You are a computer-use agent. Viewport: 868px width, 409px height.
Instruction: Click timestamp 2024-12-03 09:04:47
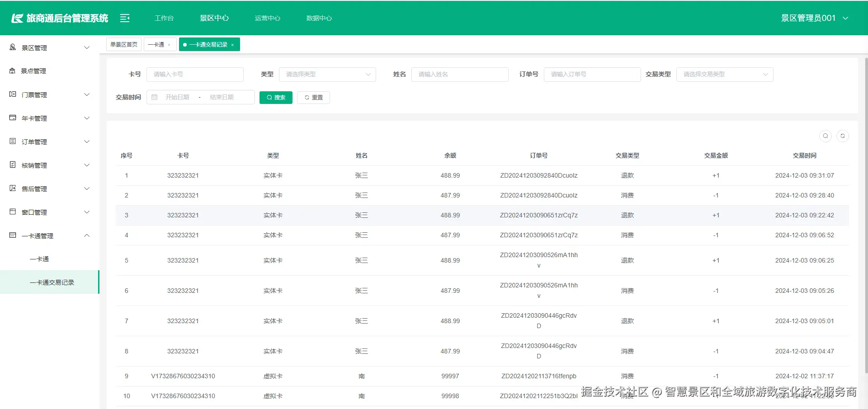(x=805, y=351)
